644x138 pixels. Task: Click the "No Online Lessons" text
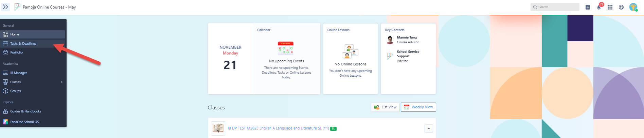tap(351, 64)
